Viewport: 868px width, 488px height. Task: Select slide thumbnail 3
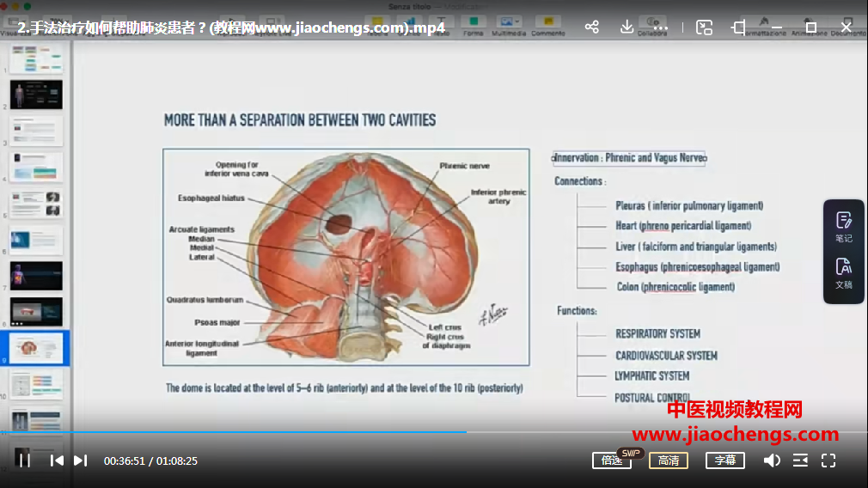pos(36,131)
